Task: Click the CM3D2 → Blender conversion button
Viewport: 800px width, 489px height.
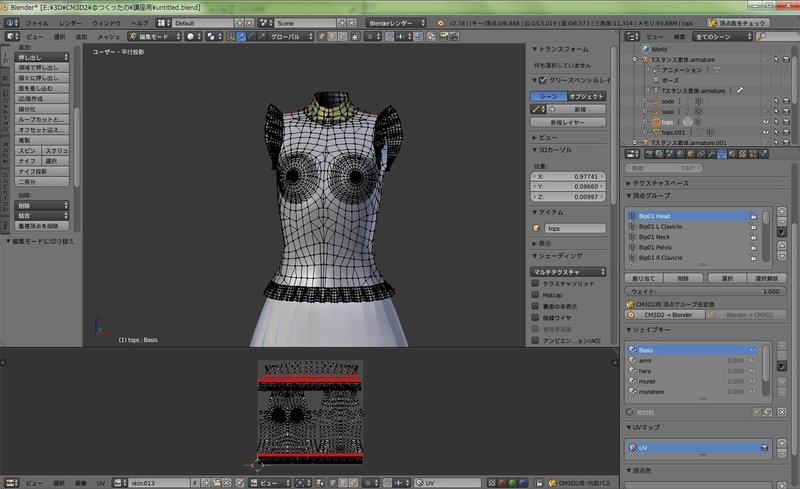Action: tap(666, 314)
